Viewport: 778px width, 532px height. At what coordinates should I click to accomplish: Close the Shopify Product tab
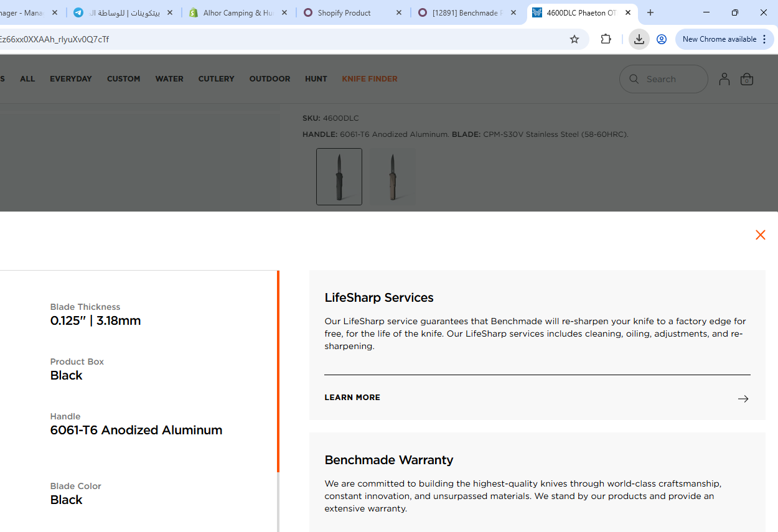click(x=399, y=12)
